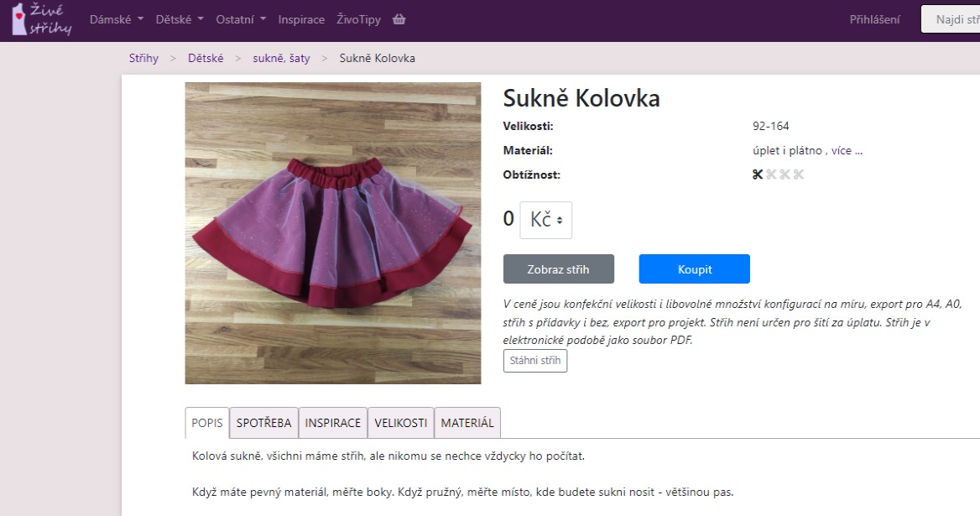The width and height of the screenshot is (980, 516).
Task: Click the black scissors difficulty icon
Action: click(758, 175)
